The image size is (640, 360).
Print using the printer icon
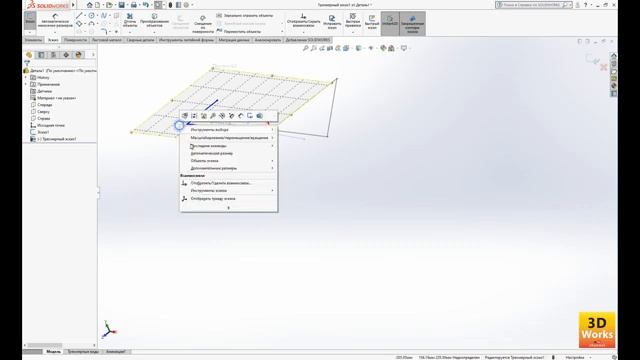133,5
